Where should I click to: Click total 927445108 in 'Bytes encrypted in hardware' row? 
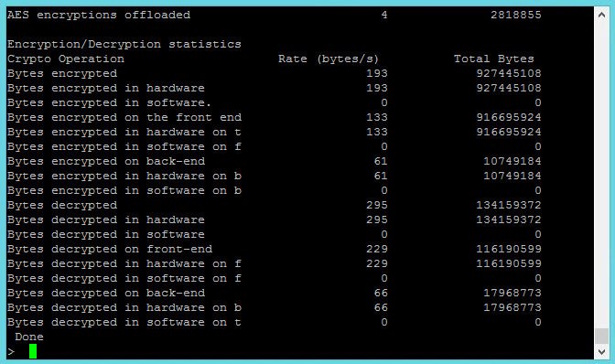click(509, 88)
